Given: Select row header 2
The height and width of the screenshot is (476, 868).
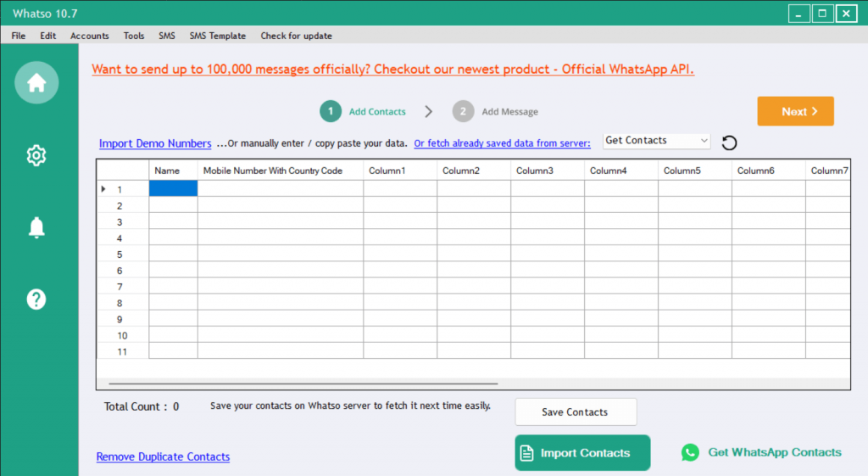Looking at the screenshot, I should click(123, 205).
